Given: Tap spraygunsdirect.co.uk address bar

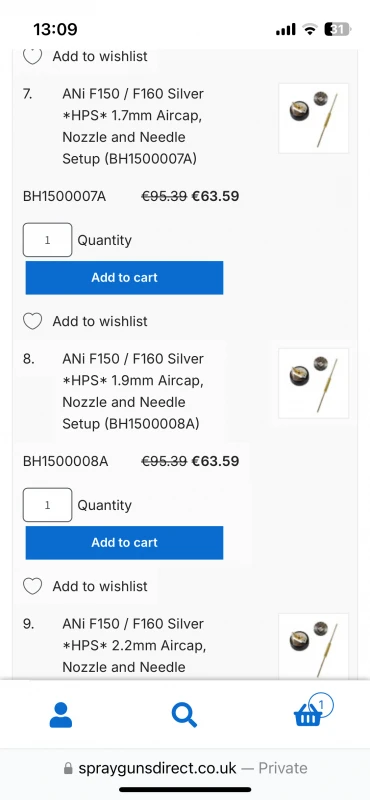Looking at the screenshot, I should (185, 768).
